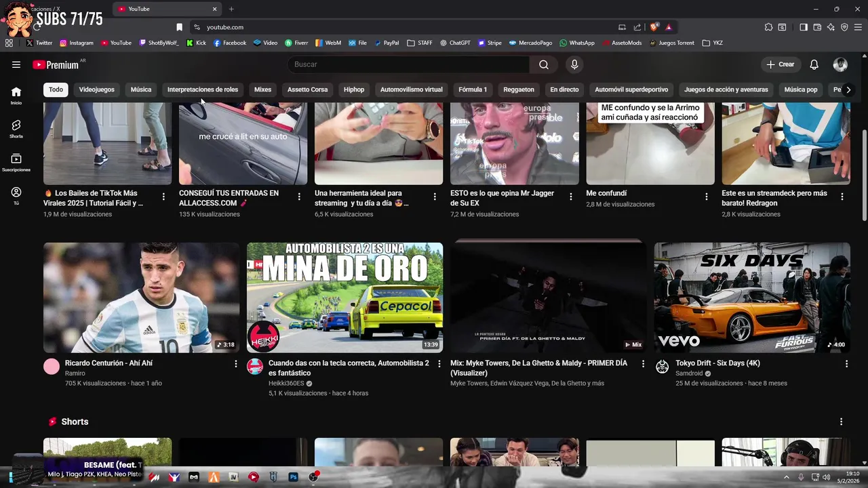The height and width of the screenshot is (488, 868).
Task: Open the YouTube guide hamburger menu
Action: coord(16,64)
